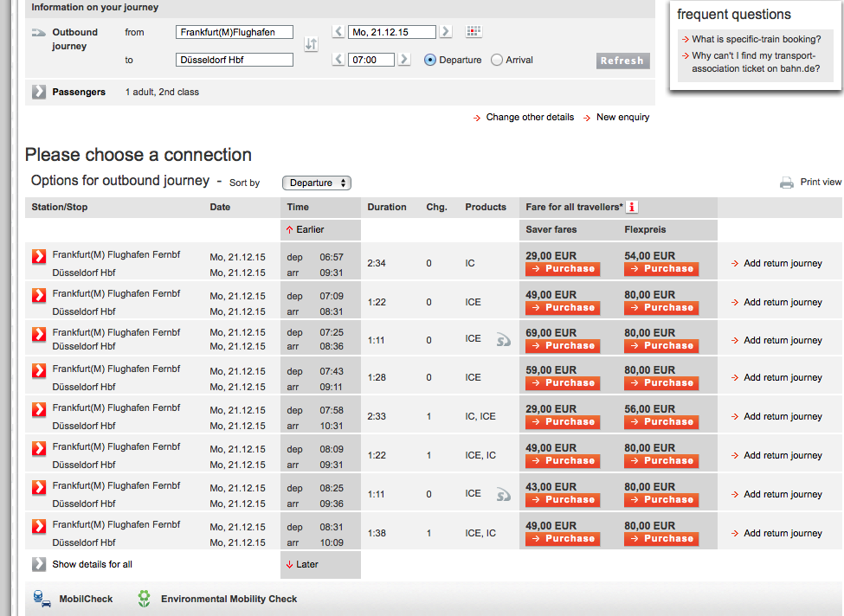
Task: Add return journey for 06:57 connection
Action: click(776, 263)
